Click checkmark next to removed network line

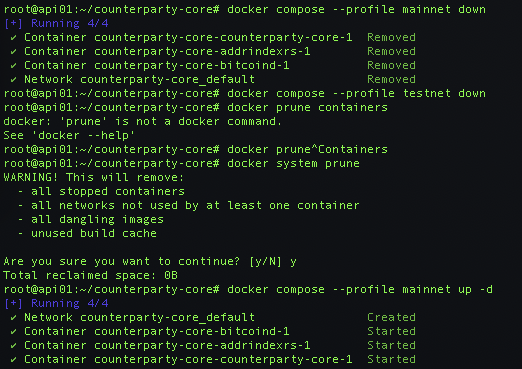tap(13, 80)
